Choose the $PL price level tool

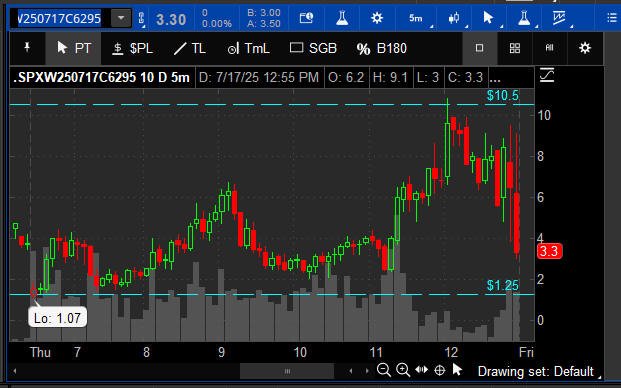pyautogui.click(x=133, y=48)
